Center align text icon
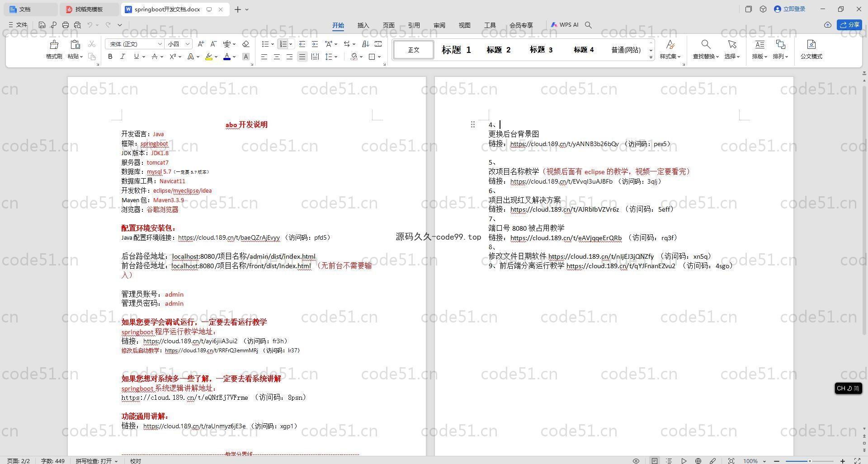The height and width of the screenshot is (464, 868). [277, 57]
